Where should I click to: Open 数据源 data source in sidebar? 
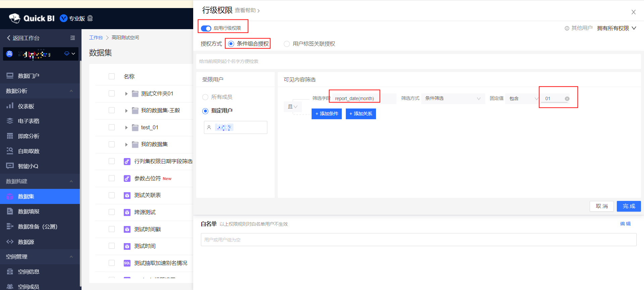[26, 242]
